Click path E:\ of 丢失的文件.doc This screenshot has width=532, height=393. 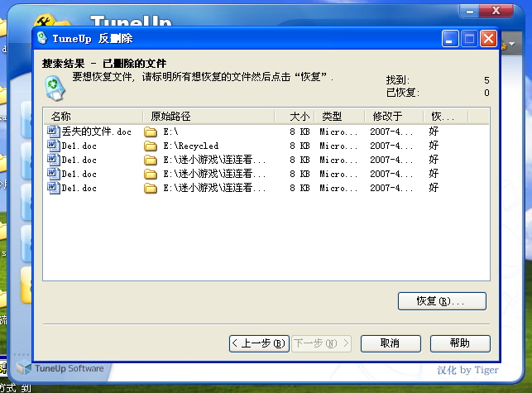(x=170, y=132)
